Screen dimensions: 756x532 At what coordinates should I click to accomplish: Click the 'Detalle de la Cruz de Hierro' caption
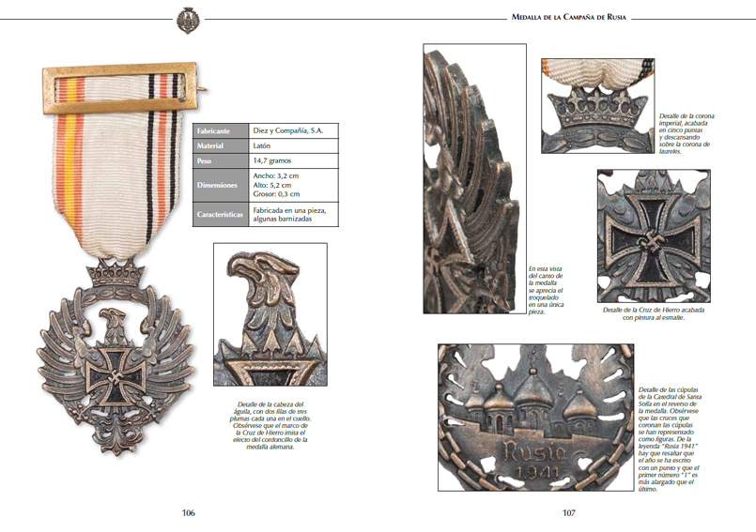pos(654,313)
